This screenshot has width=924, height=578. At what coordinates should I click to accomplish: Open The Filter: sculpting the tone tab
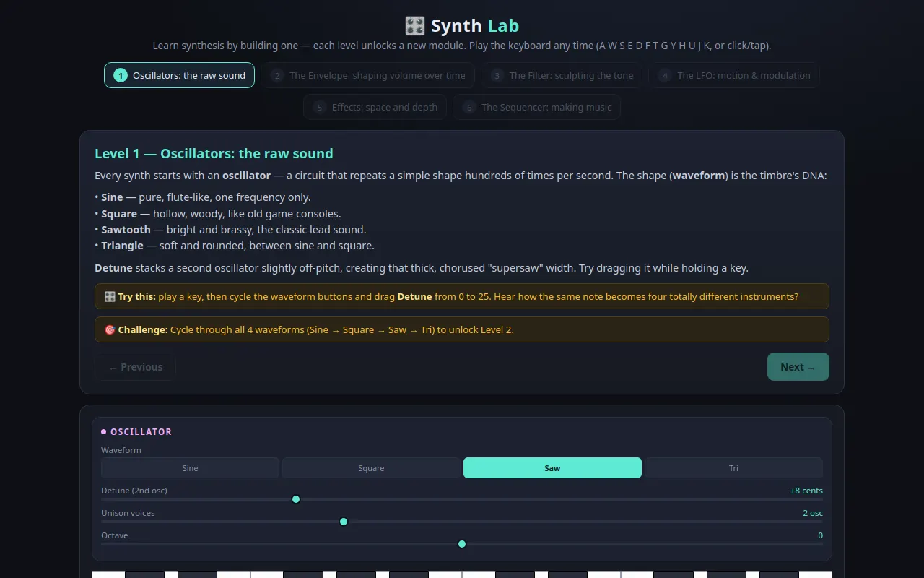(x=562, y=75)
